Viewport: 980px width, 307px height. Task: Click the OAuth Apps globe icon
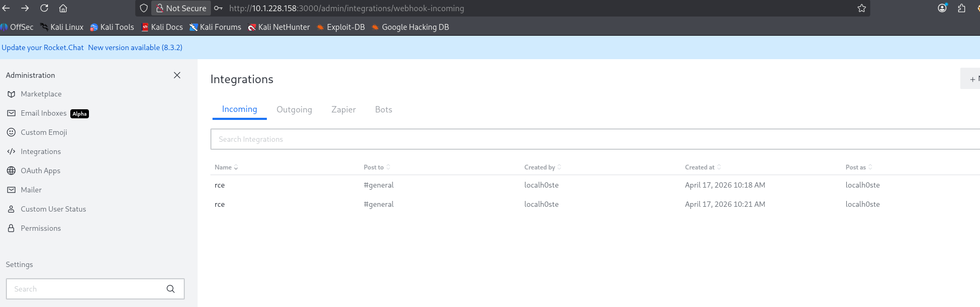point(11,171)
